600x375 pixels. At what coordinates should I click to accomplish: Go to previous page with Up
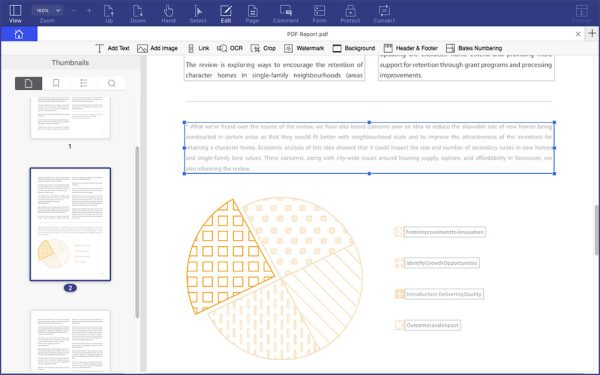coord(109,14)
